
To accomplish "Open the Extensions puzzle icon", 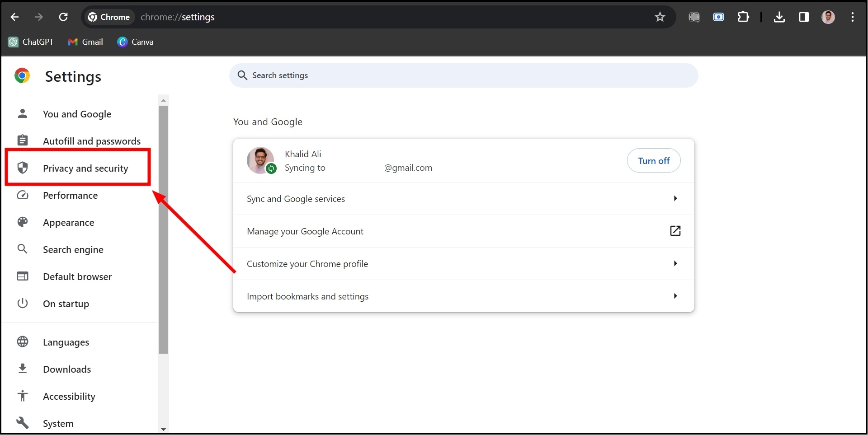I will coord(743,17).
